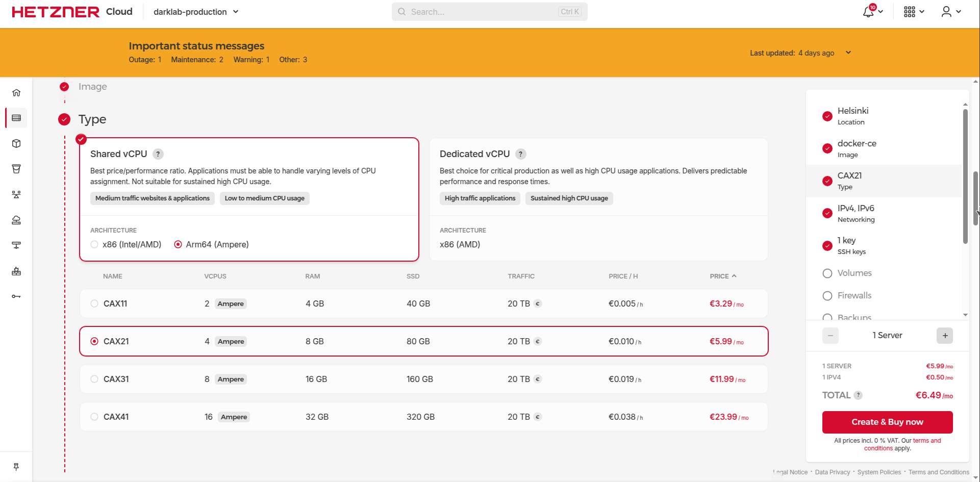Select x86 (Intel/AMD) architecture radio
The width and height of the screenshot is (980, 482).
(94, 244)
